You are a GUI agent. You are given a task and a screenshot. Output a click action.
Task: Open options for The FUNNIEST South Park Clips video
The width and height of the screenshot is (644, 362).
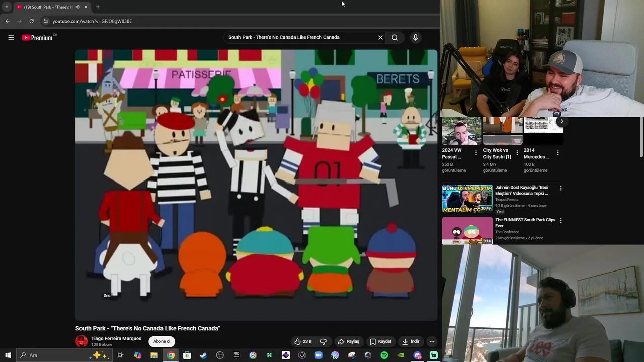coord(561,220)
